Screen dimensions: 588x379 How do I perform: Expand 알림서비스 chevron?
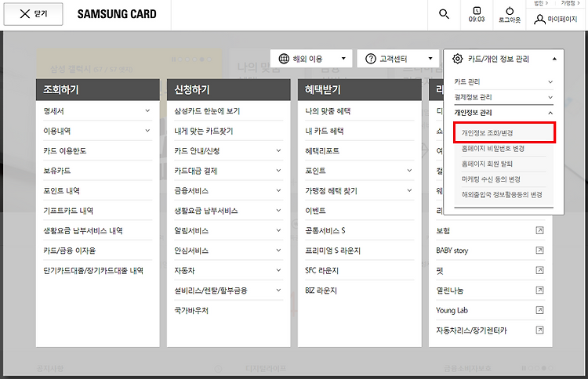[x=278, y=230]
